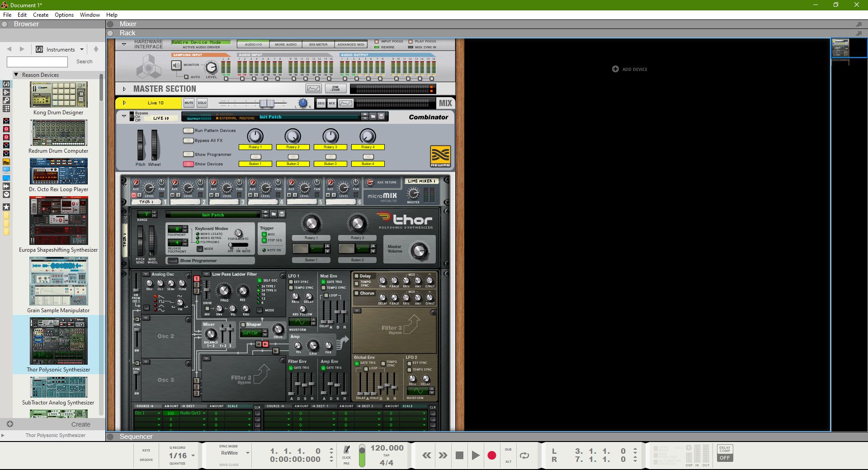This screenshot has width=868, height=470.
Task: Adjust the Live 10 channel level fader
Action: pyautogui.click(x=267, y=103)
